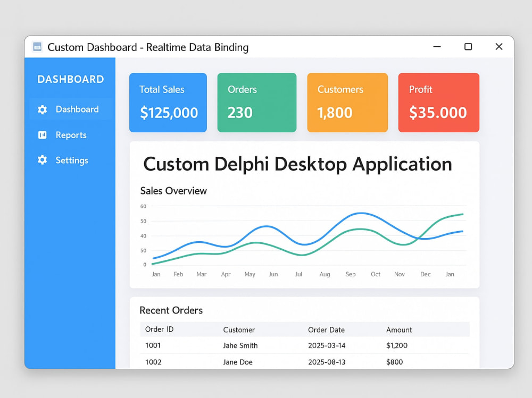532x398 pixels.
Task: Click the Order ID column header
Action: 159,329
